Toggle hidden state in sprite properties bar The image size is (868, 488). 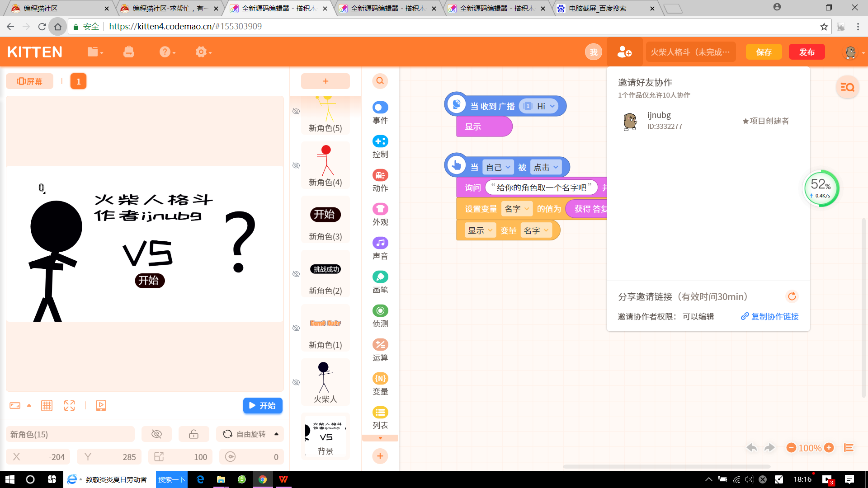click(156, 434)
